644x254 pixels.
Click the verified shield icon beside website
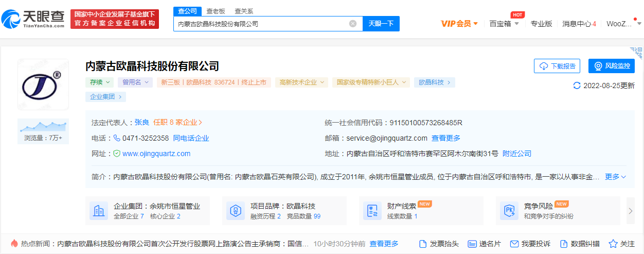click(x=117, y=154)
